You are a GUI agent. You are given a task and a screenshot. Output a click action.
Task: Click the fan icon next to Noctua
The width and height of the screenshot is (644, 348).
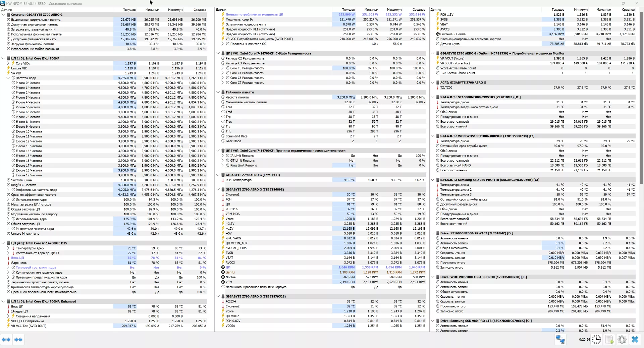(223, 277)
